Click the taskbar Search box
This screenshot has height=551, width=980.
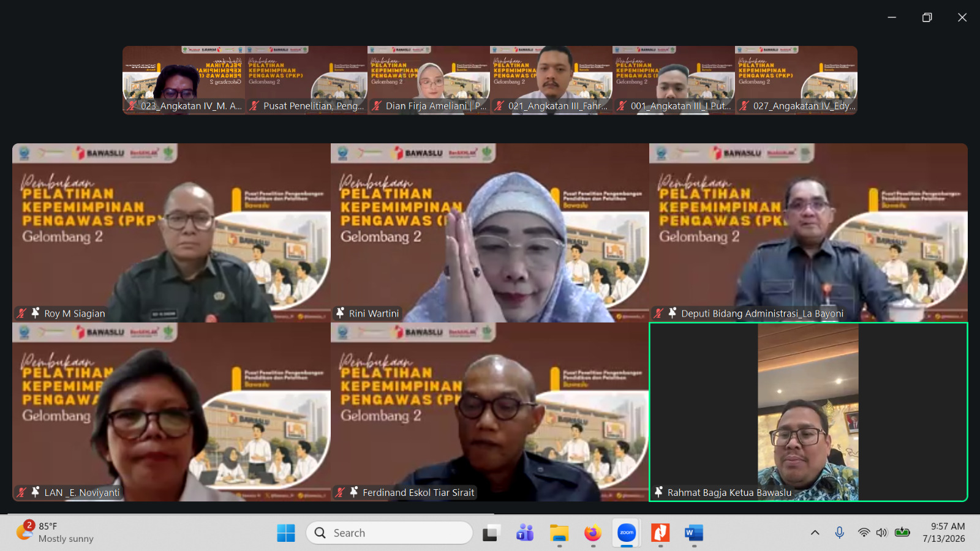click(x=390, y=533)
